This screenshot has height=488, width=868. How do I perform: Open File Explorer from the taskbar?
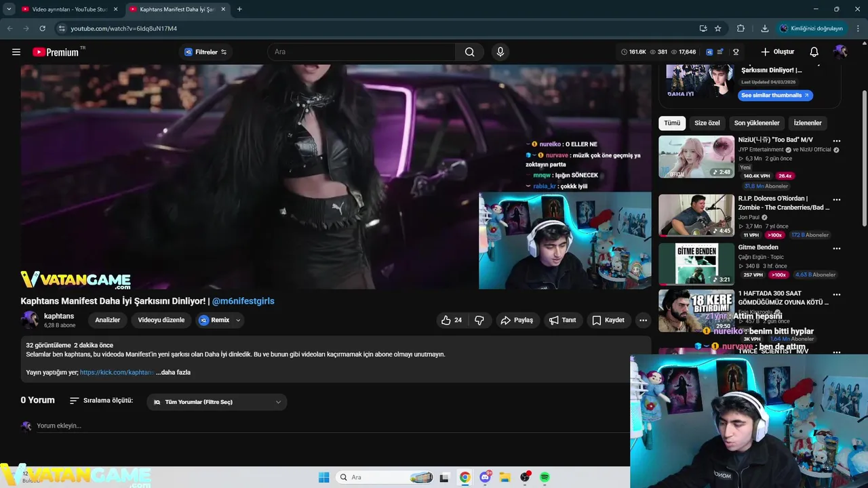click(505, 477)
